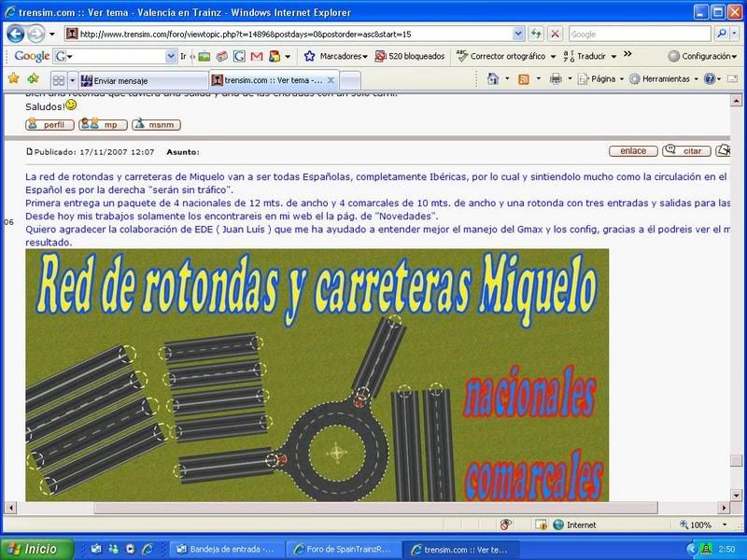747x560 pixels.
Task: Open the Marcadores bookmarks menu
Action: [336, 56]
